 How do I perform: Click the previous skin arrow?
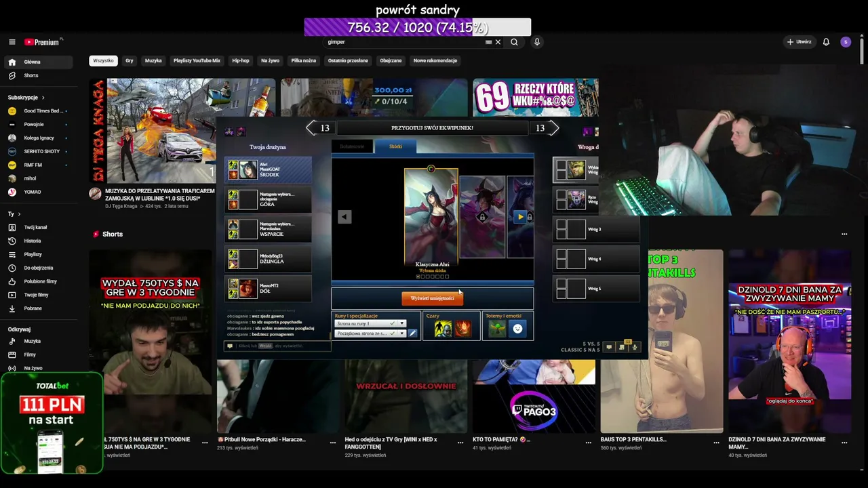(344, 217)
